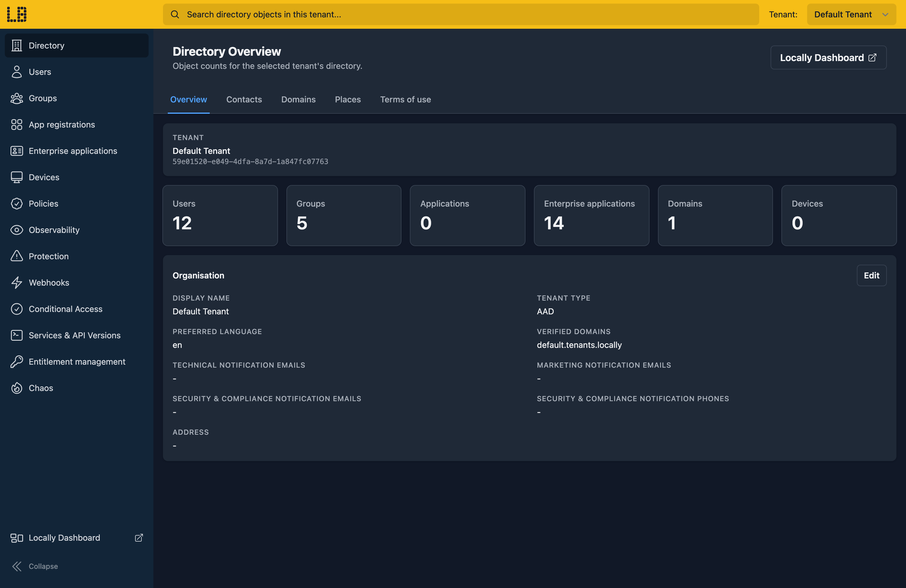Click the search magnifier icon

175,14
